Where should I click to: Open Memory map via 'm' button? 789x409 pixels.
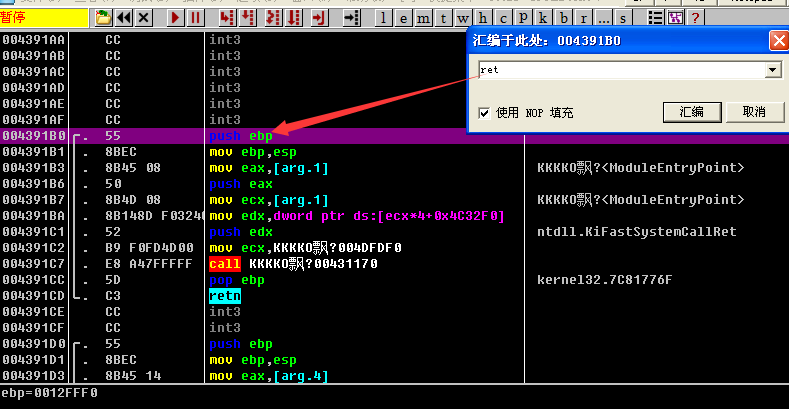coord(423,18)
